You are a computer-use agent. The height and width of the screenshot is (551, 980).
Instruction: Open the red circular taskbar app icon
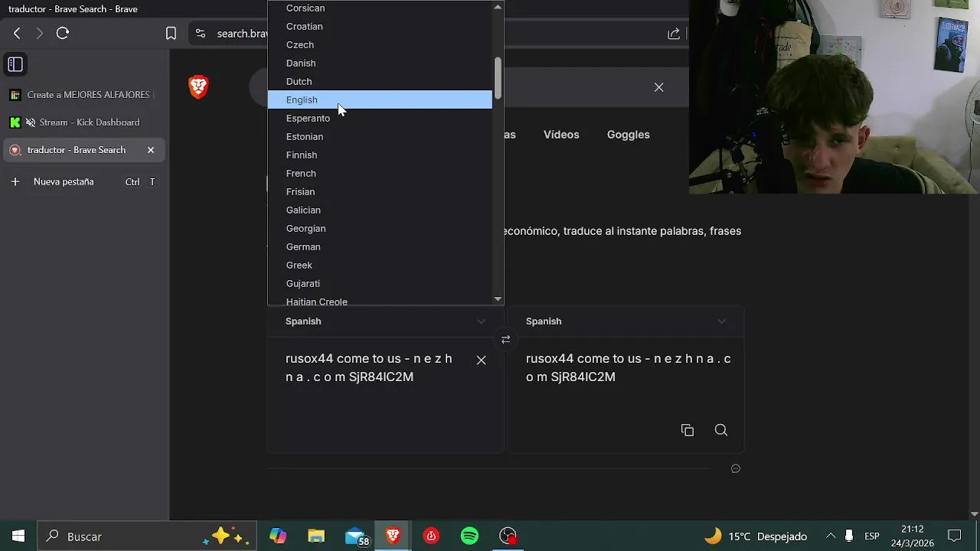click(431, 536)
